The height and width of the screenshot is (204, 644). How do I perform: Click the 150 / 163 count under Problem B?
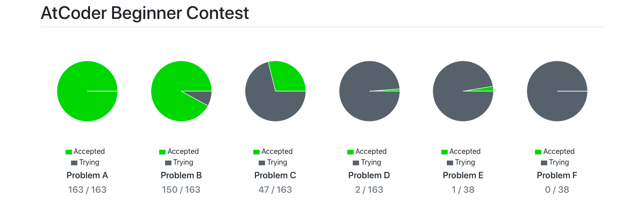coord(181,190)
